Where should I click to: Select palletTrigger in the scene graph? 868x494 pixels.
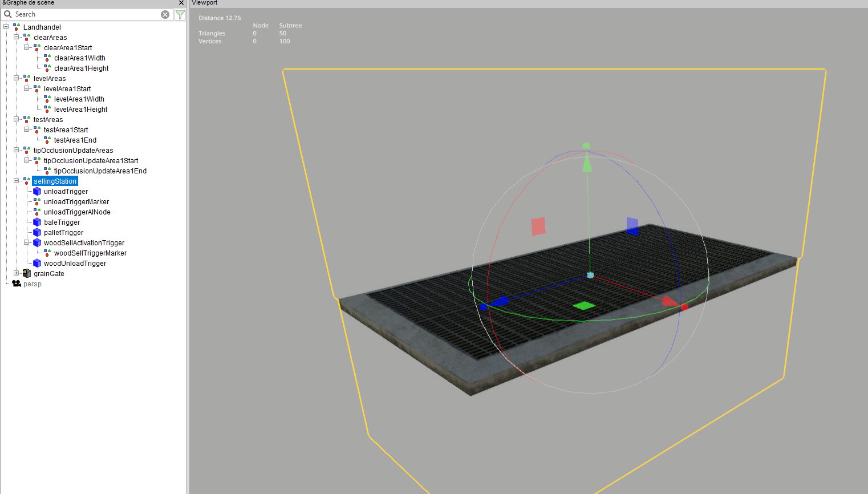63,233
